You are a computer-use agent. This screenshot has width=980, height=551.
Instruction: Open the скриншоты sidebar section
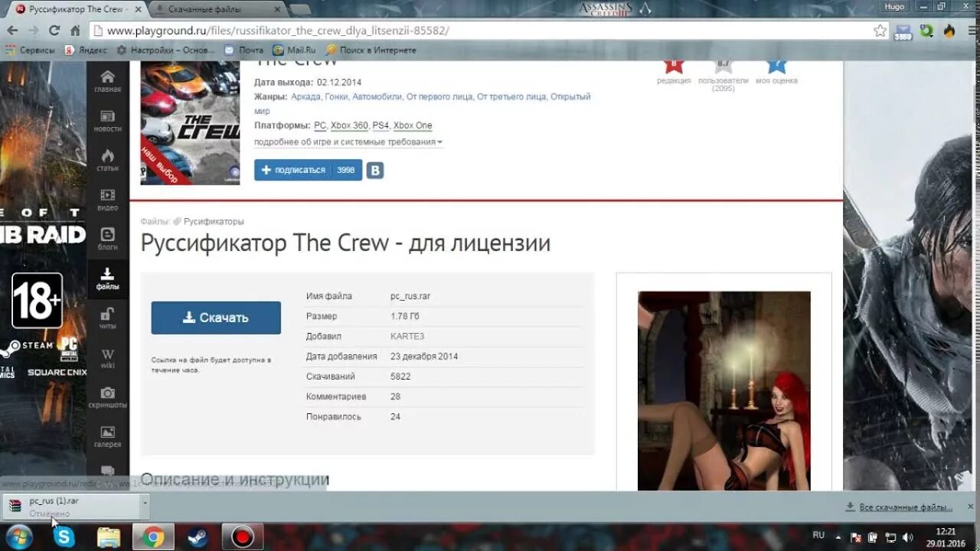(107, 397)
